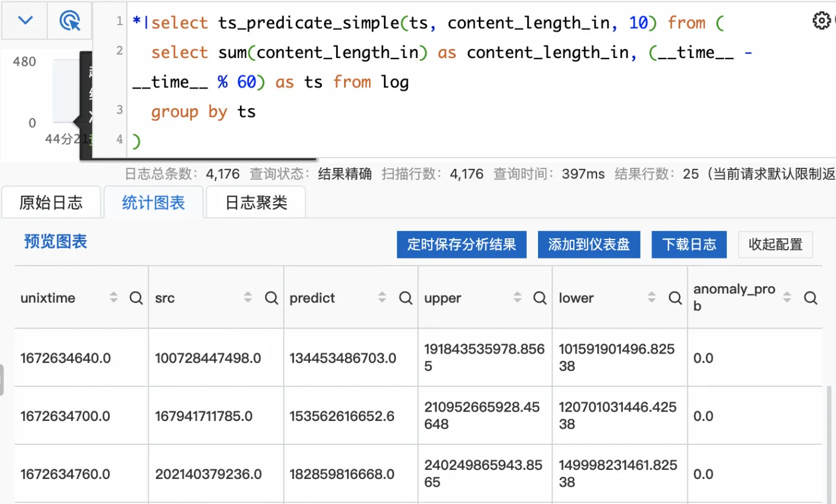Click the 定时保存分析结果 button
Screen dimensions: 836x504
click(462, 245)
